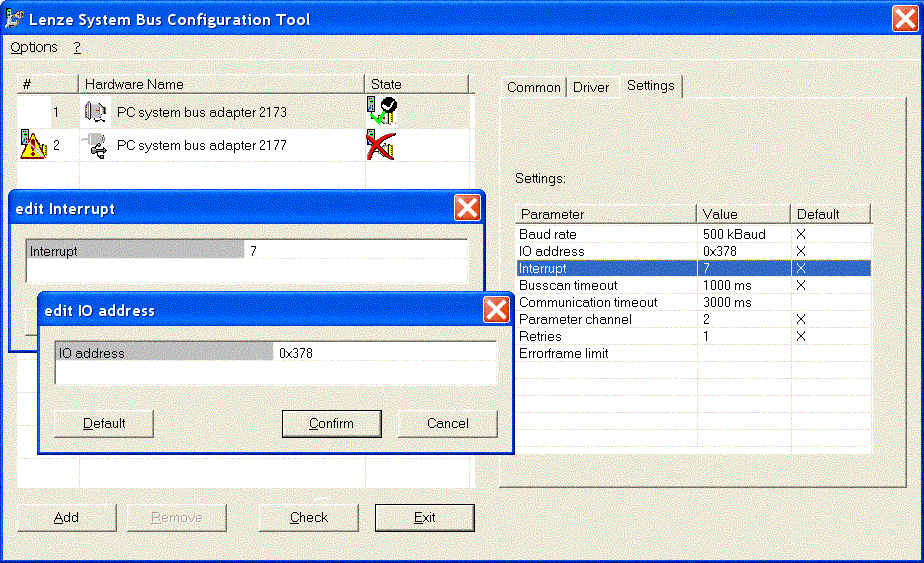This screenshot has width=924, height=563.
Task: Click the IO address value field
Action: [x=384, y=353]
